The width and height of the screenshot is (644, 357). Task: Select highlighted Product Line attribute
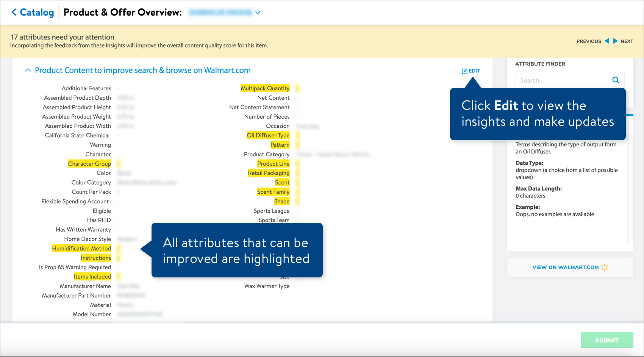pyautogui.click(x=274, y=164)
